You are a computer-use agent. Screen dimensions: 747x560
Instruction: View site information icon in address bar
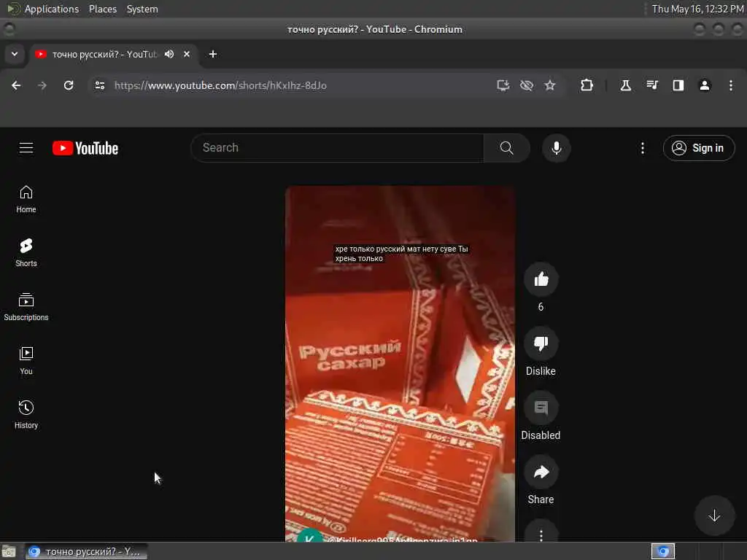click(99, 85)
